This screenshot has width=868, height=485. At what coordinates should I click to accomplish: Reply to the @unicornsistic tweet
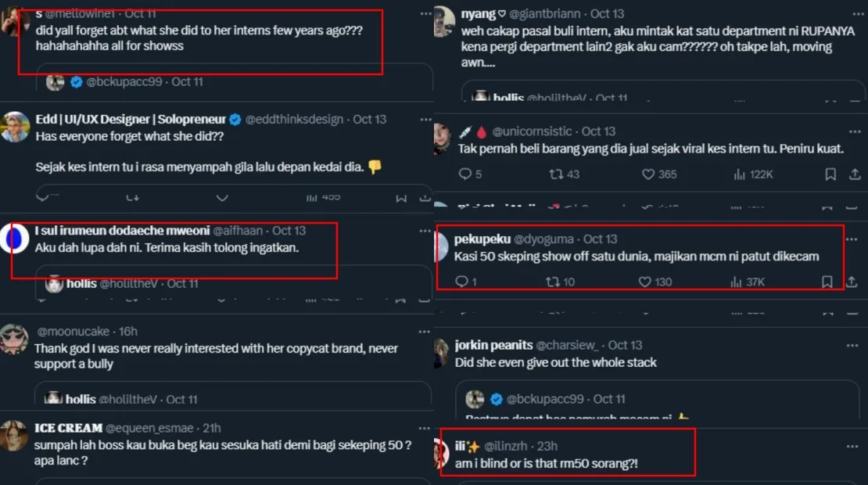coord(465,174)
